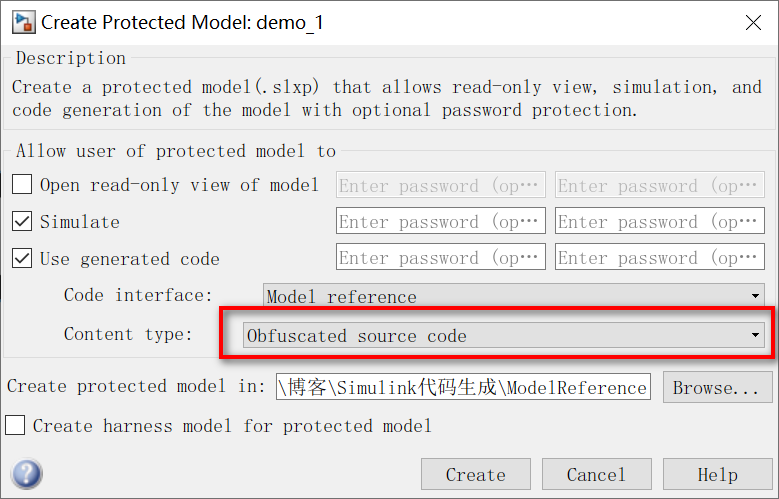Uncheck the Simulate checkbox
Screen dimensions: 779x499
[22, 221]
